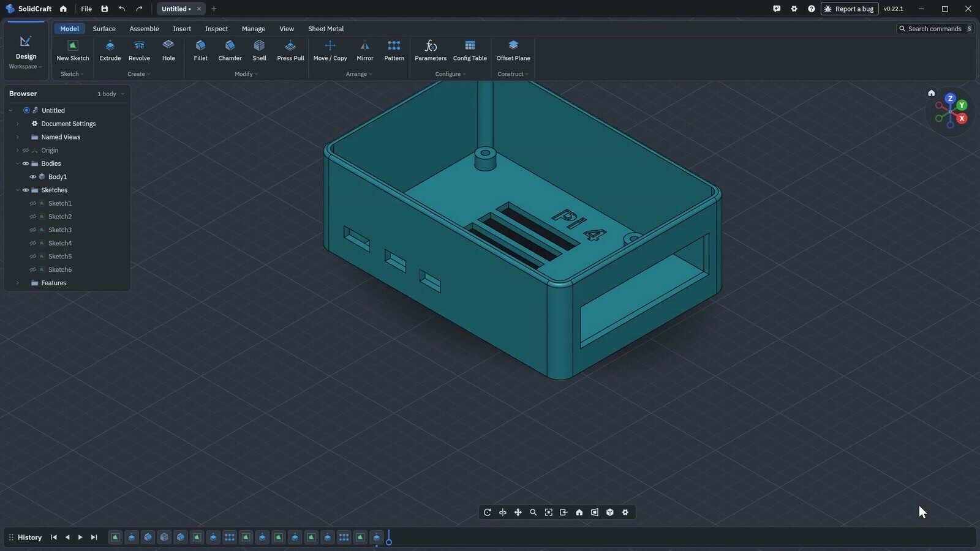Click the undo arrow icon
Screen dimensions: 980x551
click(x=122, y=9)
